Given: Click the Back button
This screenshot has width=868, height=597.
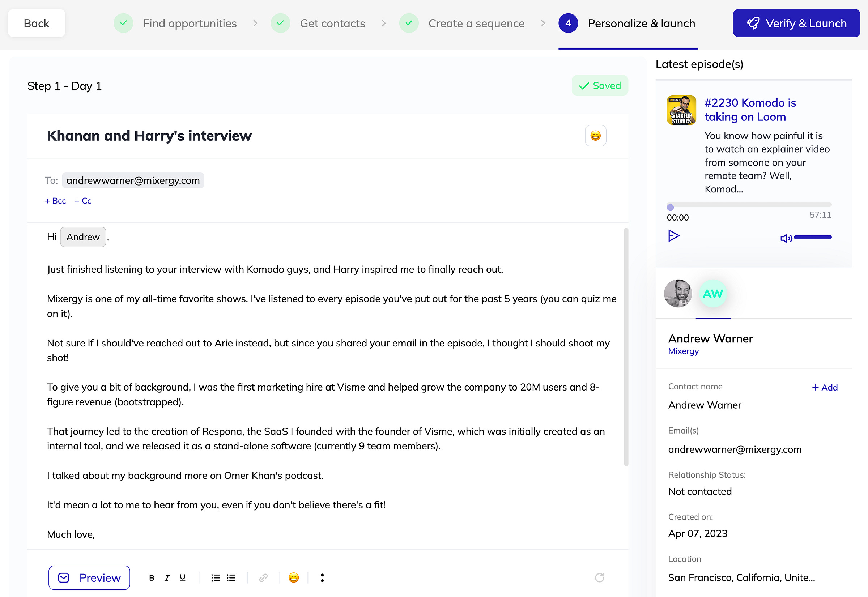Looking at the screenshot, I should point(36,23).
